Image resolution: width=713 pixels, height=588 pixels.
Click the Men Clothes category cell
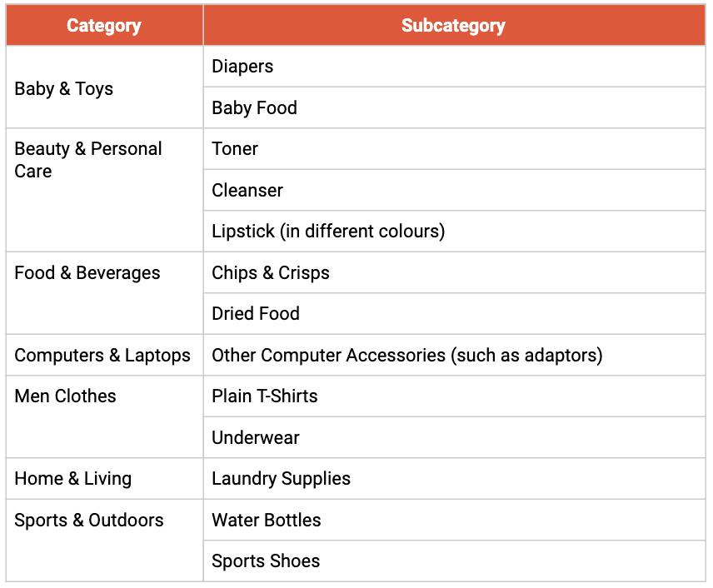pos(66,396)
